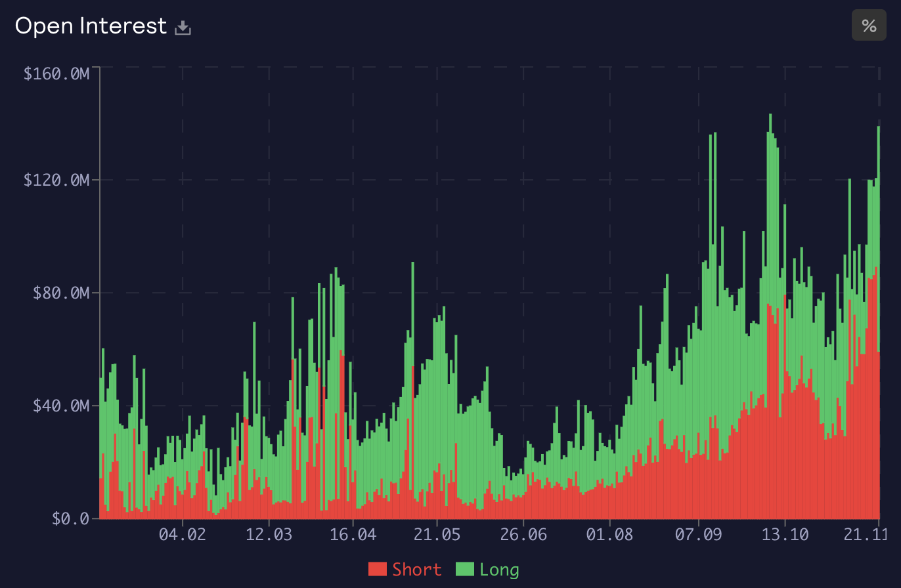Viewport: 901px width, 588px height.
Task: Click the 04.02 date label on x-axis
Action: click(x=182, y=535)
